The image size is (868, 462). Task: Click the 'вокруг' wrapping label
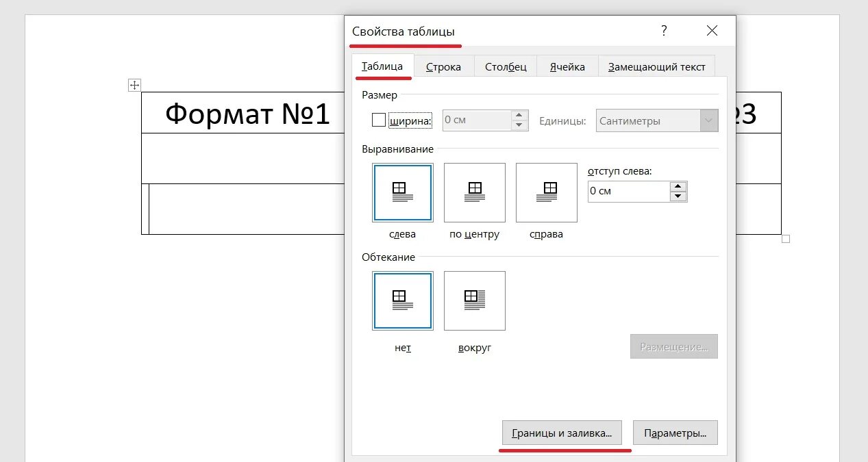475,348
